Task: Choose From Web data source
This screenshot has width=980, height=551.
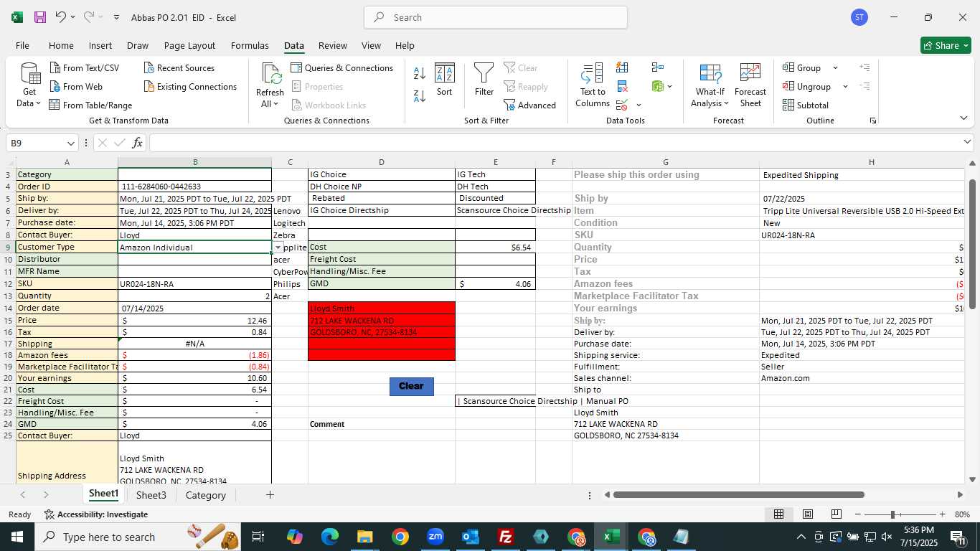Action: [x=76, y=86]
